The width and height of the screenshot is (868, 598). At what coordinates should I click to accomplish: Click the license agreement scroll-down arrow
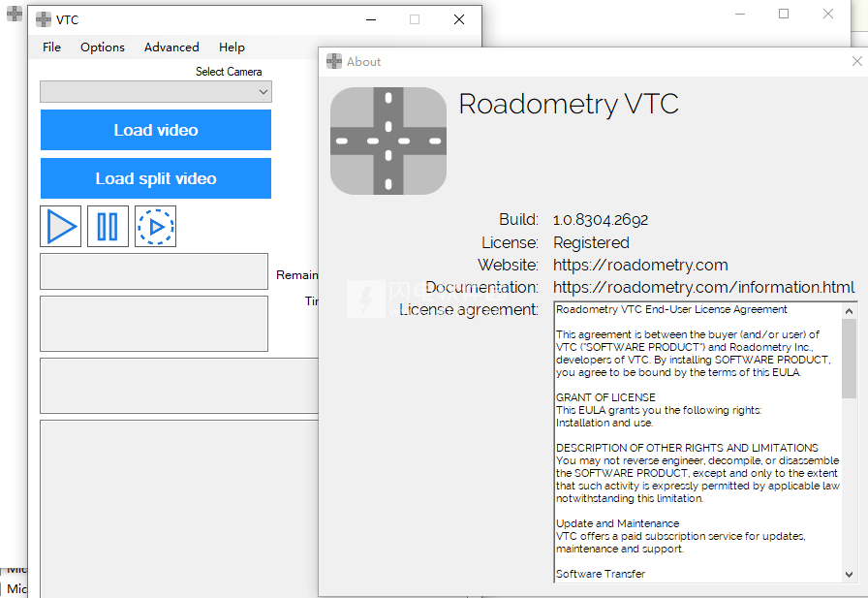point(849,575)
